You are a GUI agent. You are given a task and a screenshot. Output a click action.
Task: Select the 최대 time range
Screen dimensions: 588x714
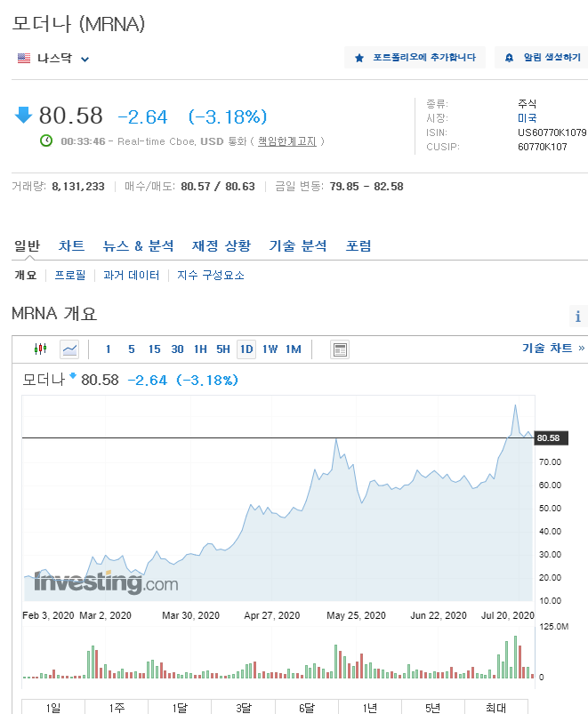[496, 707]
